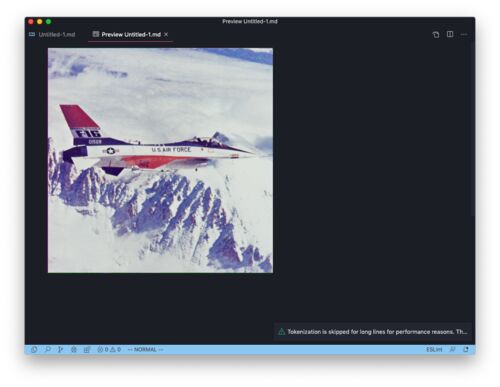Image resolution: width=500 pixels, height=387 pixels.
Task: Select the Preview Untitled-1.md tab
Action: 131,35
